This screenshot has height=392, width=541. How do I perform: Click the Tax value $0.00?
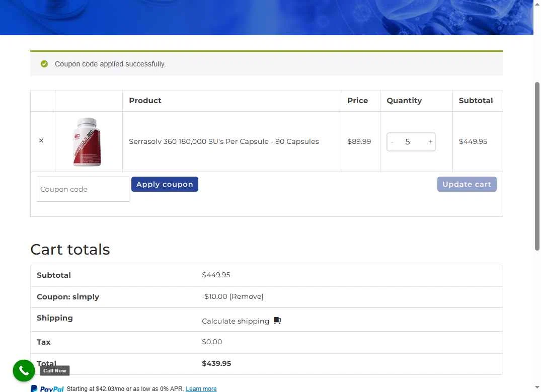click(212, 342)
